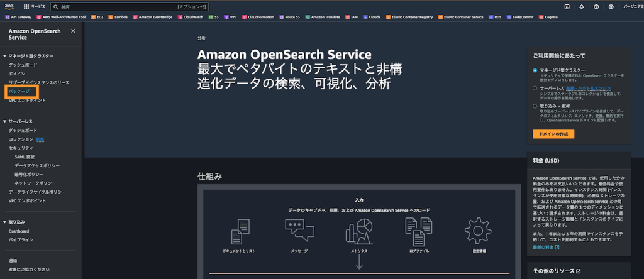
Task: Open パイプライン under 取り込み
Action: (21, 239)
